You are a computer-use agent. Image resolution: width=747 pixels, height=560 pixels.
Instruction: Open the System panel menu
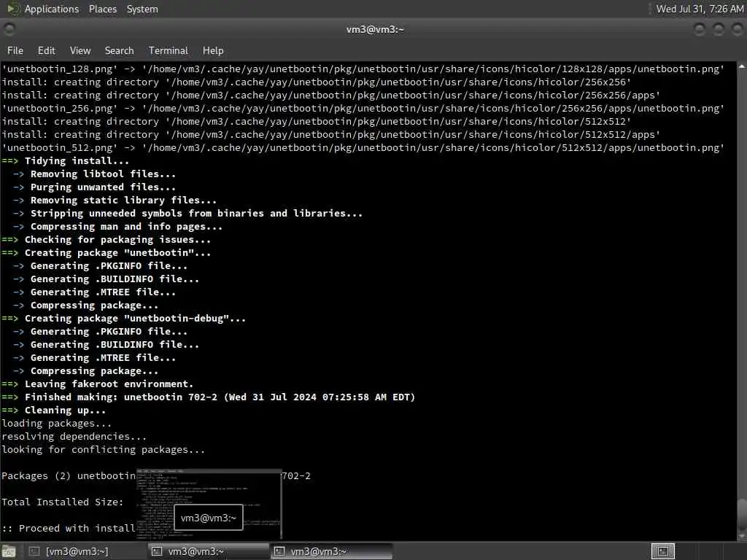click(142, 9)
